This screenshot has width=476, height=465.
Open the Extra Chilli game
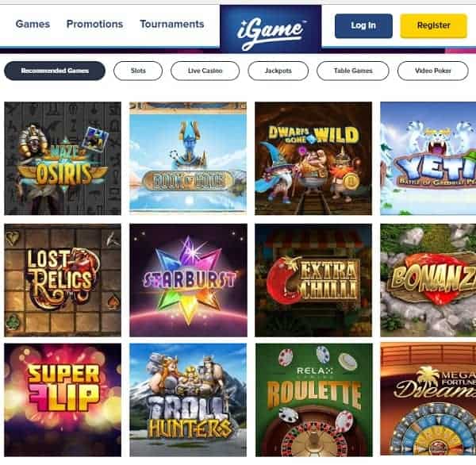coord(313,280)
